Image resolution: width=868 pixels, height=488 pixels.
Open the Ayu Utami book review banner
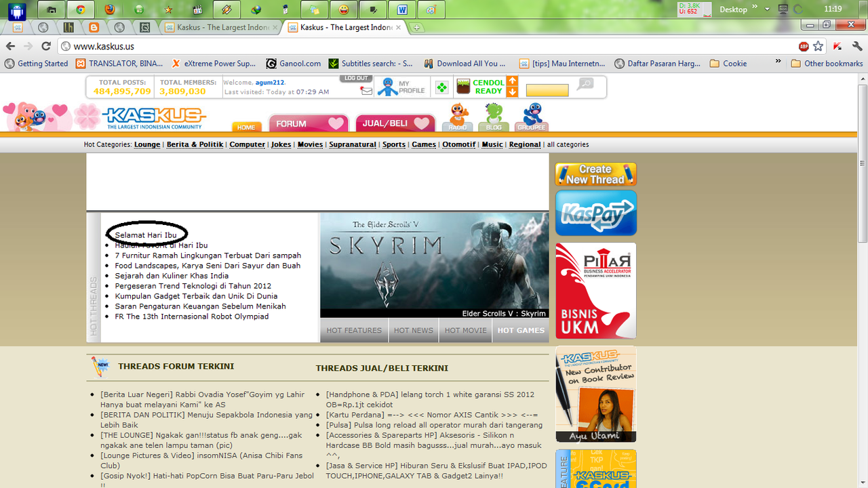coord(596,394)
